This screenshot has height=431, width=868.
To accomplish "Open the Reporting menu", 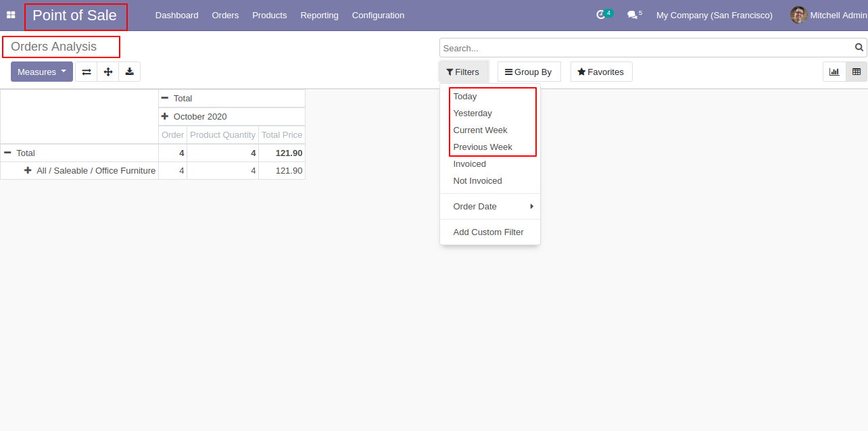I will [320, 15].
